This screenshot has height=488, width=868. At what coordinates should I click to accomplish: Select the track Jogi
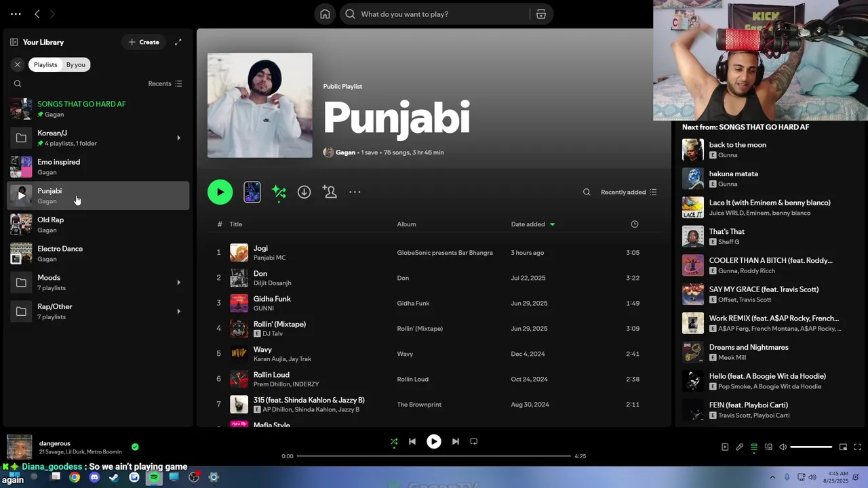[x=260, y=248]
